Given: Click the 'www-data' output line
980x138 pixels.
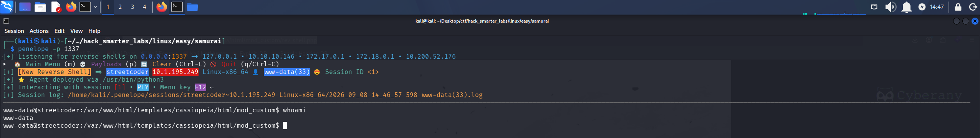Looking at the screenshot, I should pyautogui.click(x=18, y=118).
